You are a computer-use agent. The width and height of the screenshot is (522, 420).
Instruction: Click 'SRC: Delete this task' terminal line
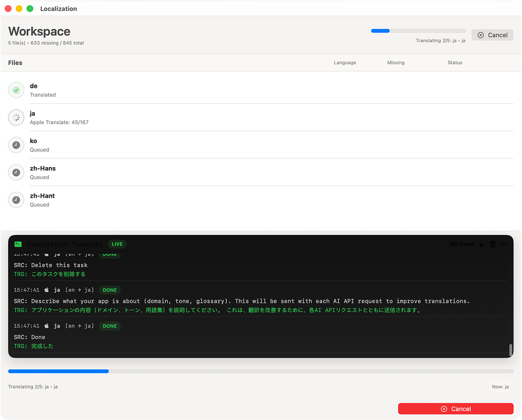pos(50,265)
